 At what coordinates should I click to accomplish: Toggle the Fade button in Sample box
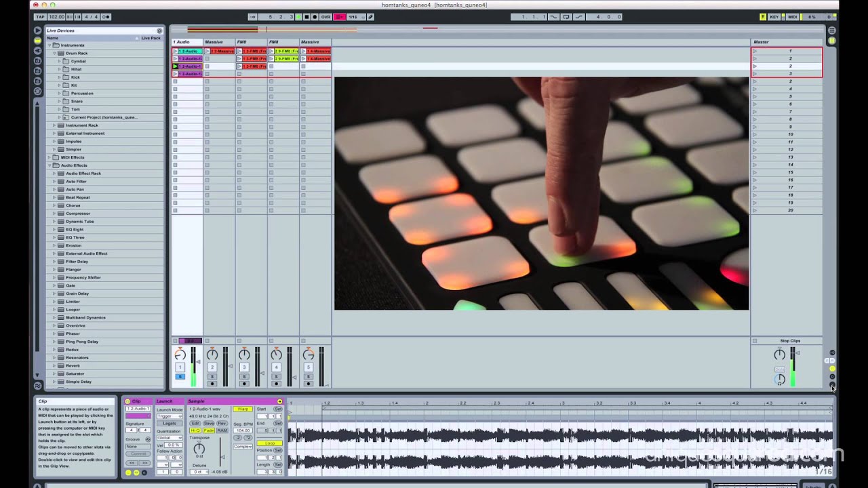click(209, 430)
